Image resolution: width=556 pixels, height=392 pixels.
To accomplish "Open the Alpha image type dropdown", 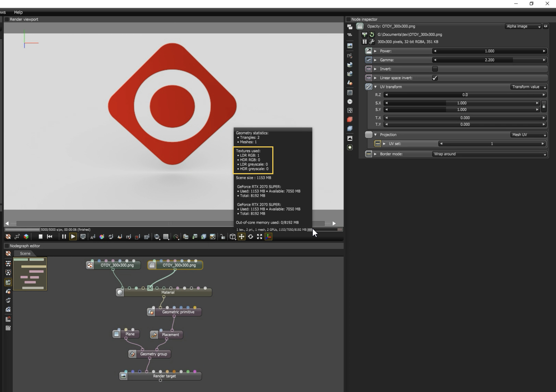I will click(x=523, y=26).
